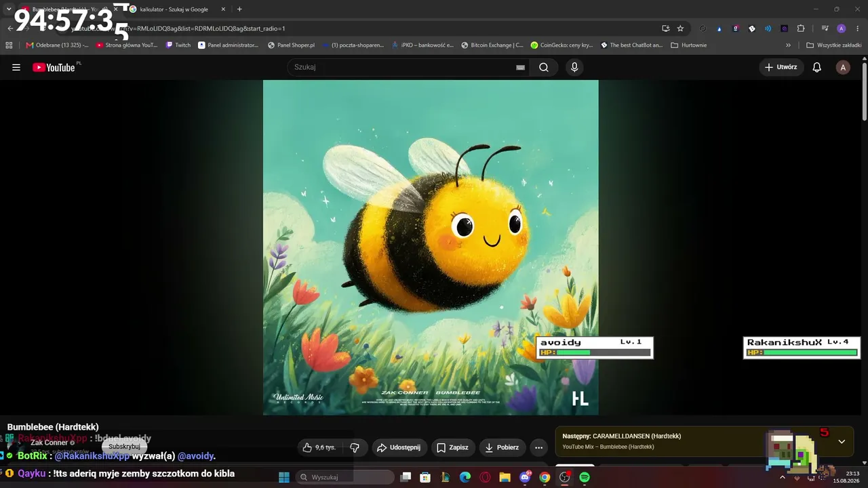Open a new browser tab

239,9
